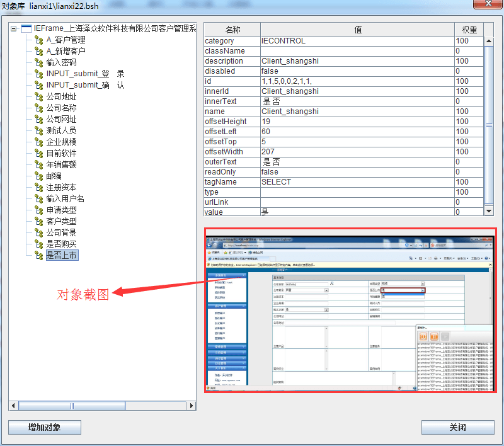Image resolution: width=504 pixels, height=446 pixels.
Task: Click the icon beside 年销售额 node
Action: [39, 165]
